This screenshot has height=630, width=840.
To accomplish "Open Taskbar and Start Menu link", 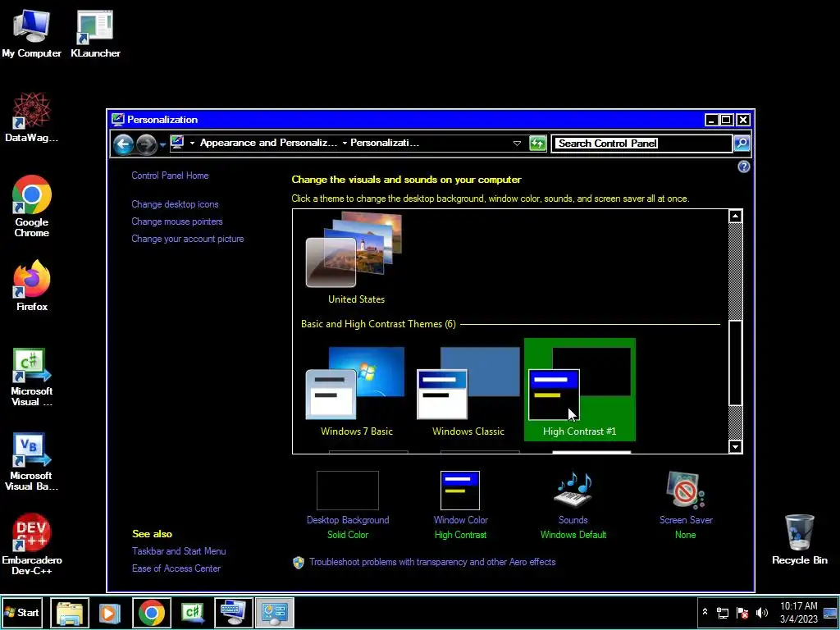I will coord(178,550).
